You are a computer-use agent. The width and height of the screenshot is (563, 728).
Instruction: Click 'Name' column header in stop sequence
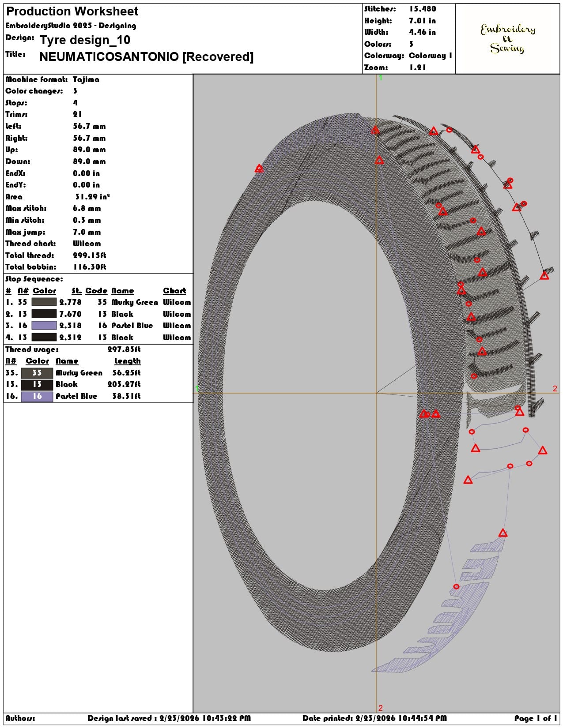[x=122, y=291]
